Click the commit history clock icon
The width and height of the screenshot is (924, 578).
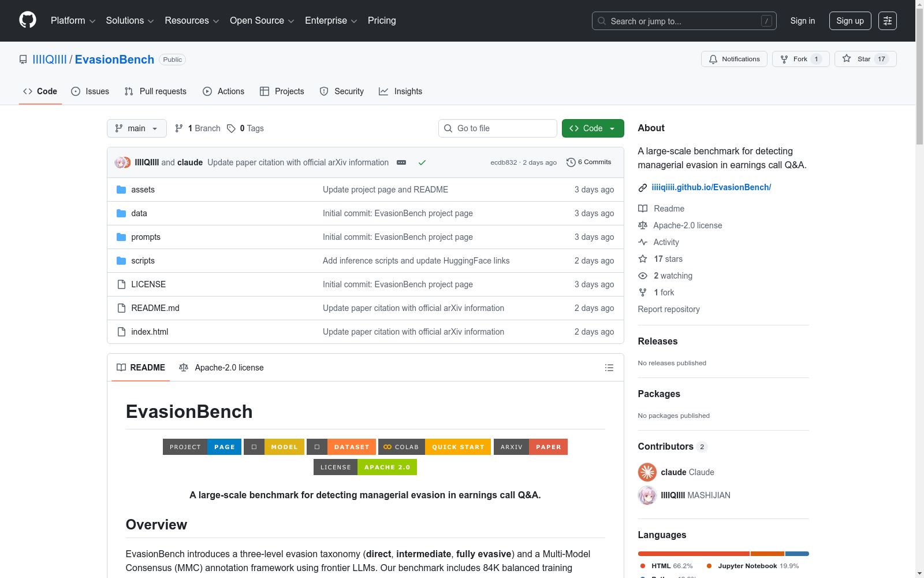click(571, 162)
